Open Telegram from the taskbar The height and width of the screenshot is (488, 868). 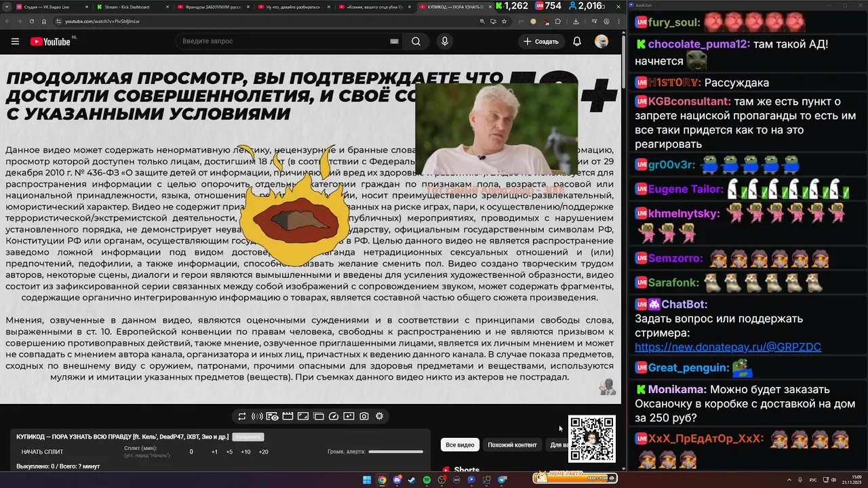[502, 480]
